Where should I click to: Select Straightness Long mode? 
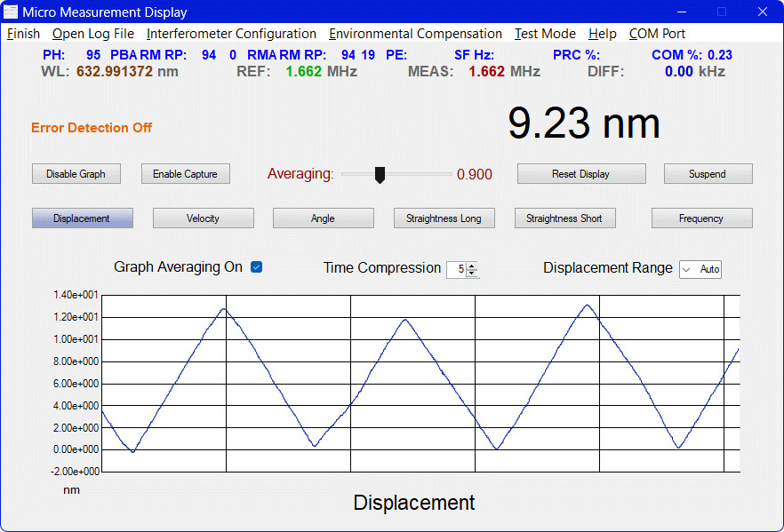[444, 218]
